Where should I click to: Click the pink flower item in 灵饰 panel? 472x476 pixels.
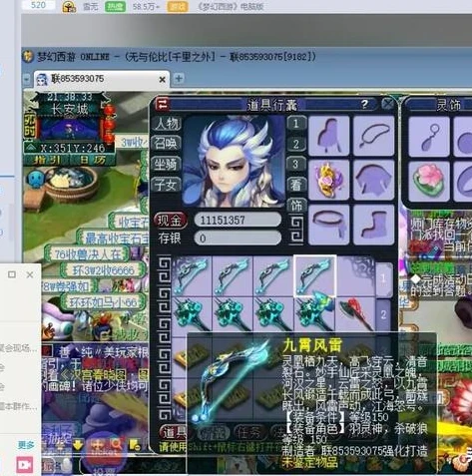coord(429,182)
